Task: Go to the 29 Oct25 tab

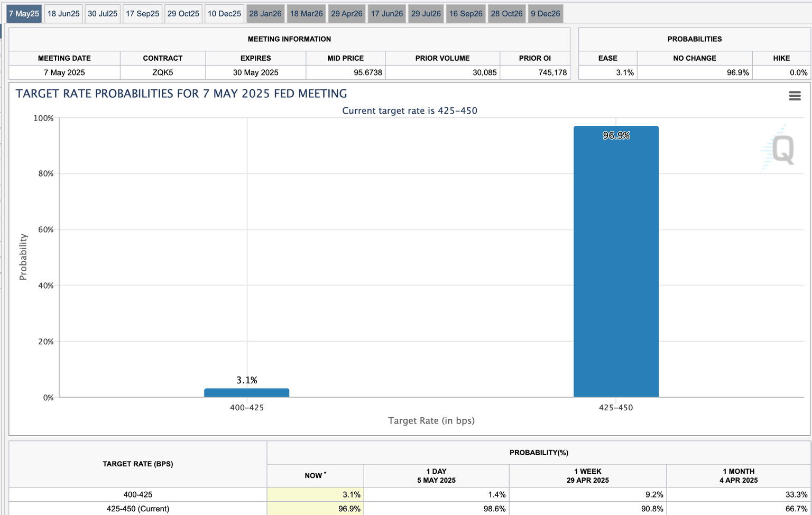Action: point(183,14)
